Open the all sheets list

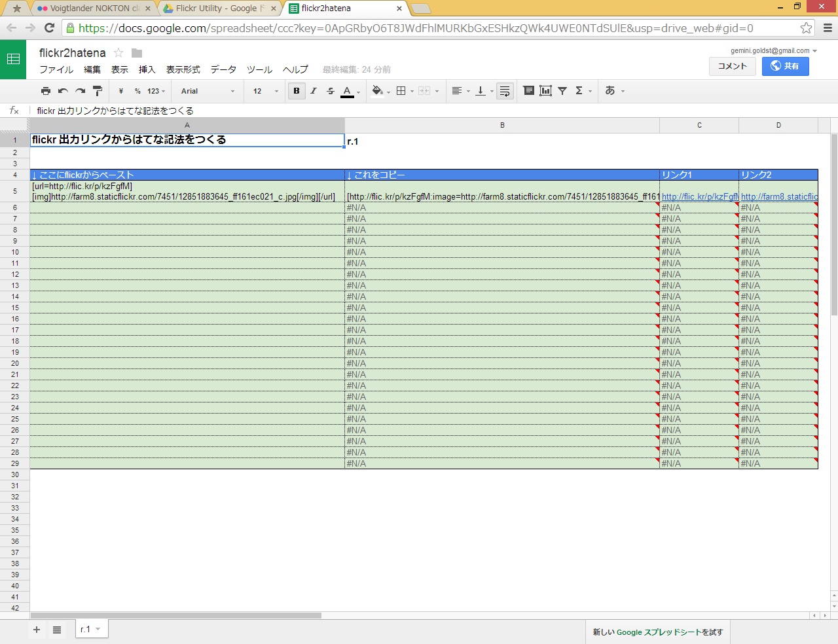coord(57,630)
